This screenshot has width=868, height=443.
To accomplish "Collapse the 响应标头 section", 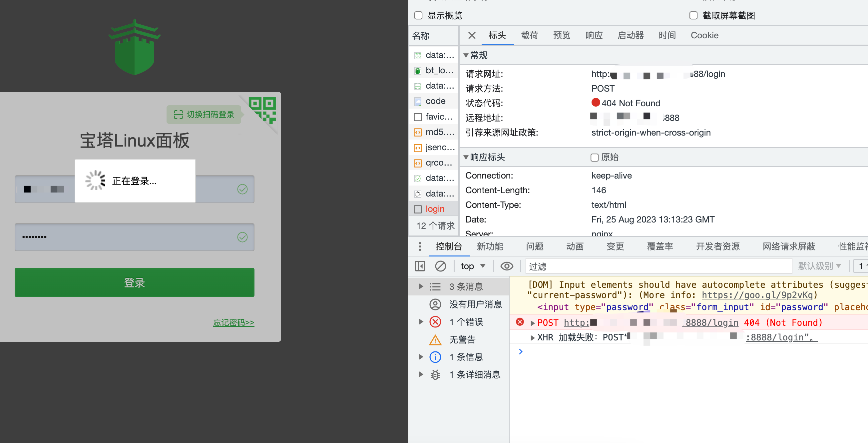I will tap(466, 157).
